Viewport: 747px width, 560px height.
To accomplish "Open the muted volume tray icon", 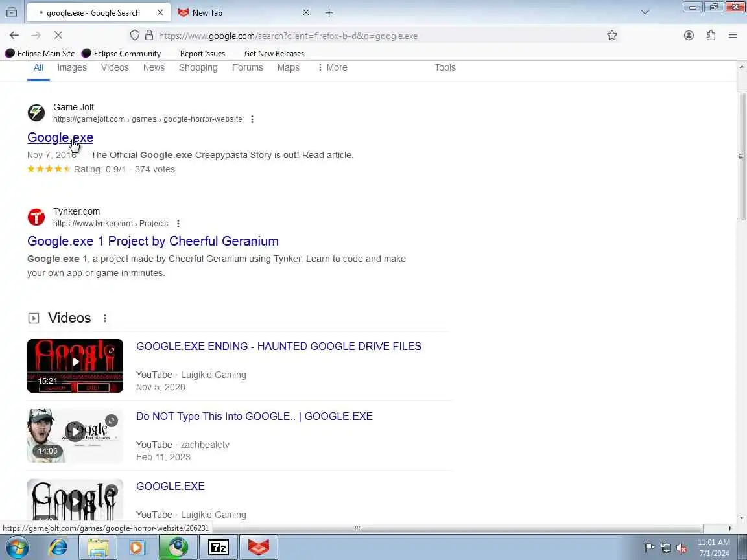I will click(x=682, y=548).
